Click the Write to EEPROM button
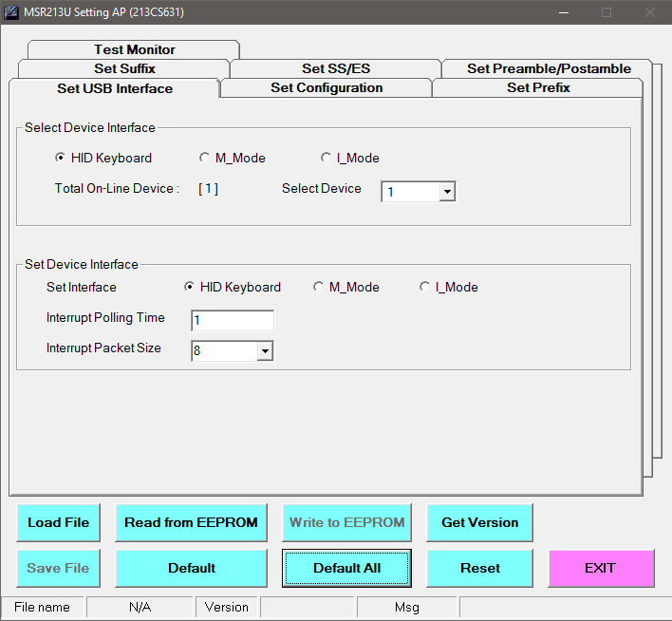 346,522
